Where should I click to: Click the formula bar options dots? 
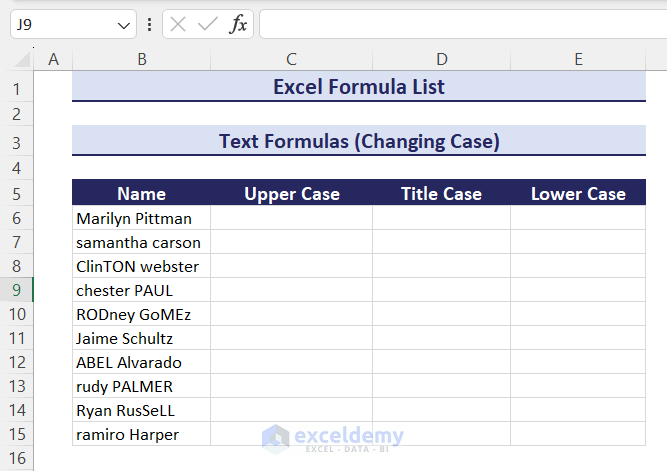[x=149, y=25]
